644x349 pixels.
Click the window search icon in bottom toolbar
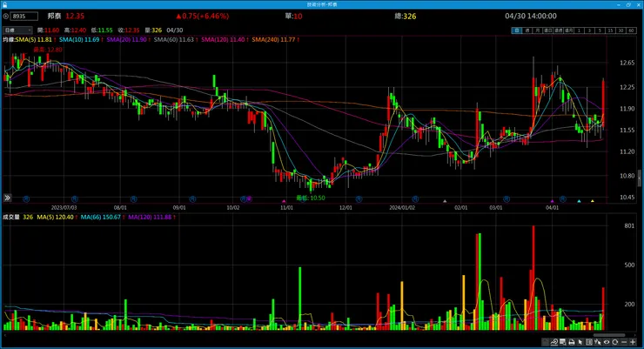tap(562, 342)
